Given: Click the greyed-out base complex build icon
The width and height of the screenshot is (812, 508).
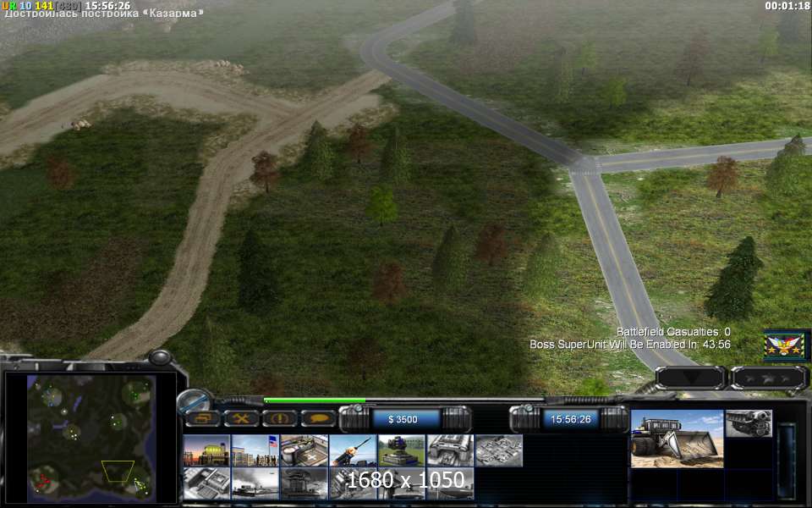Looking at the screenshot, I should (x=499, y=450).
